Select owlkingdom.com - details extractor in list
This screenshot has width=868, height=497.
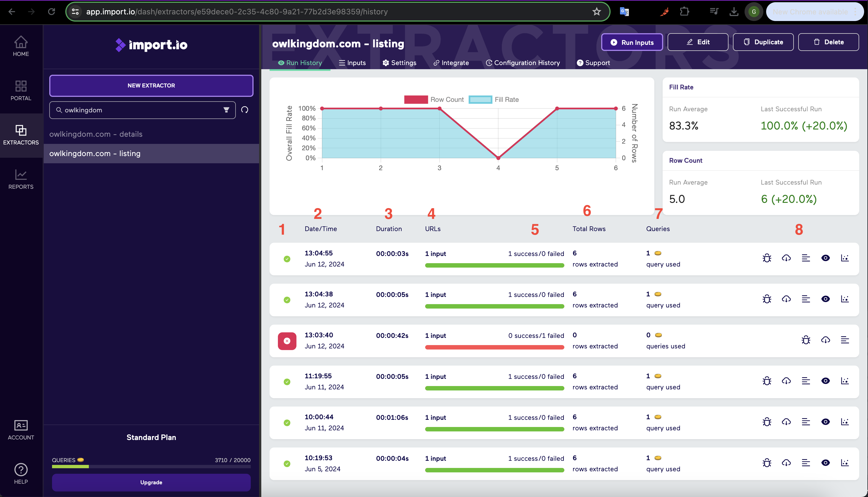coord(96,134)
